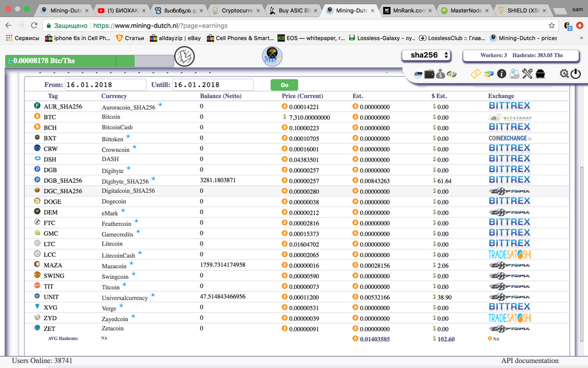Switch to the MasterNode tab
The width and height of the screenshot is (588, 368).
pyautogui.click(x=465, y=10)
